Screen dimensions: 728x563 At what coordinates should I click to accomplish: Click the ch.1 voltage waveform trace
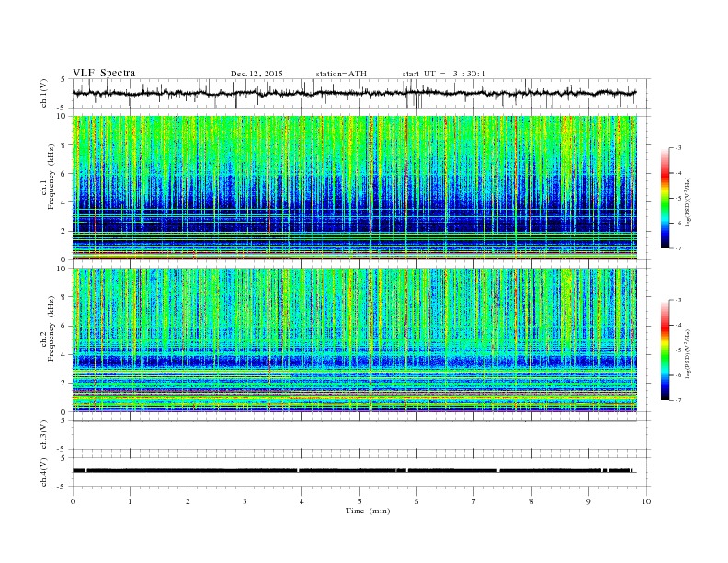pyautogui.click(x=354, y=93)
